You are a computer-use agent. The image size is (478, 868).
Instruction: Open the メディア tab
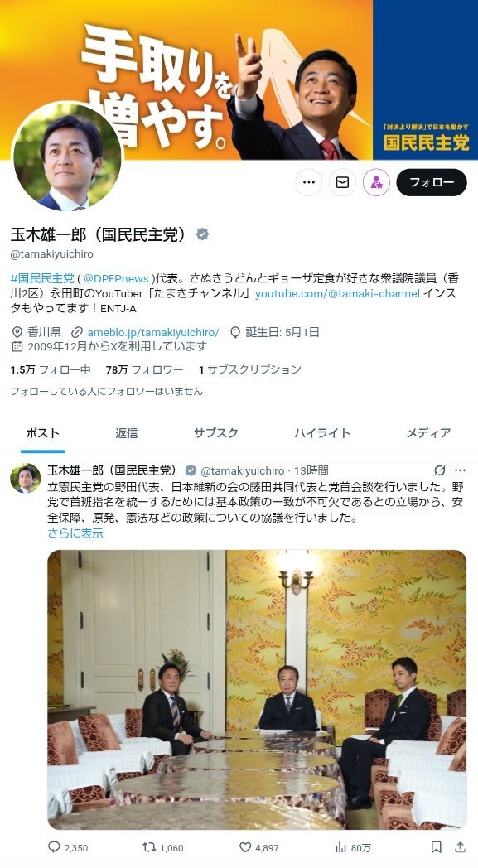coord(428,433)
